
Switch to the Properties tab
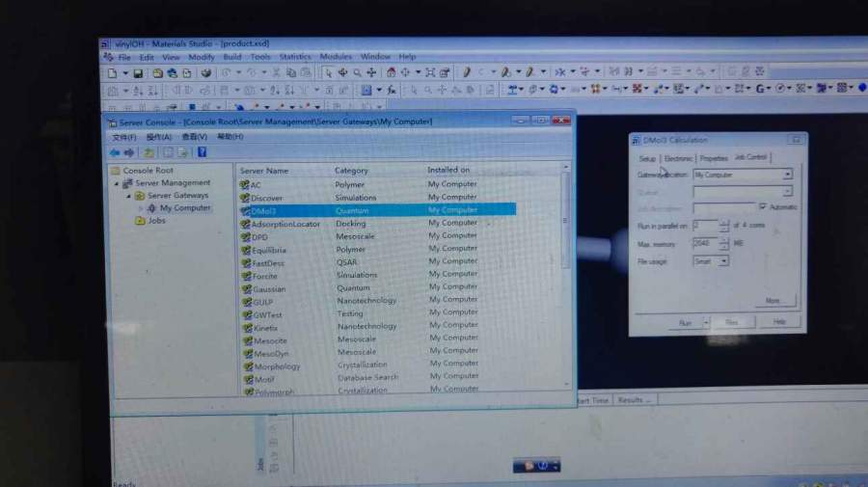pos(714,158)
